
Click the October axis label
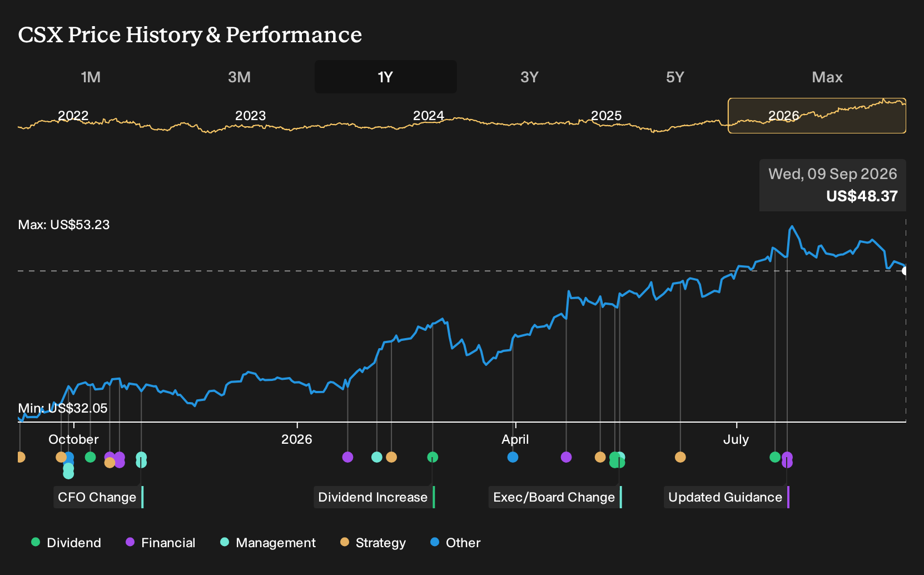pyautogui.click(x=73, y=439)
